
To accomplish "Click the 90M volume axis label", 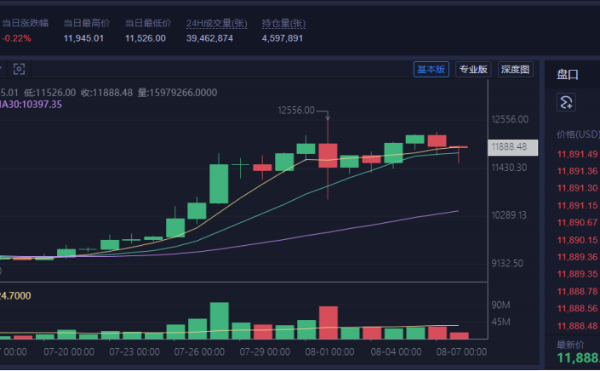I will (501, 305).
